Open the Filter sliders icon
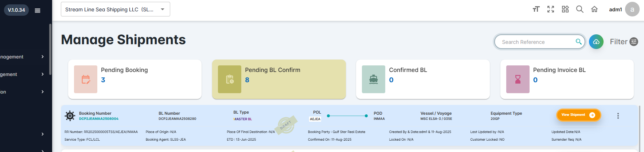Viewport: 644px width, 152px height. (634, 42)
